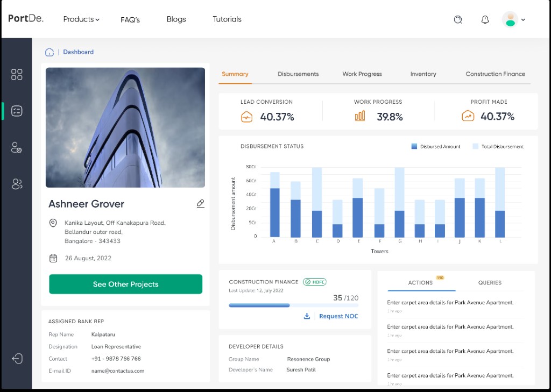
Task: Click the Disbursed Amount legend swatch
Action: coord(414,146)
